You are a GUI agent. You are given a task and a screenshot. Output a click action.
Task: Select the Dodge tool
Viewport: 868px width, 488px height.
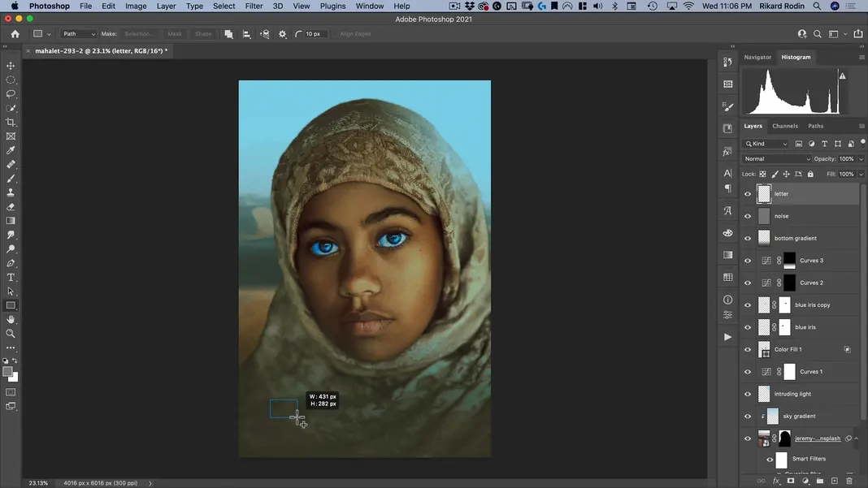(x=11, y=249)
